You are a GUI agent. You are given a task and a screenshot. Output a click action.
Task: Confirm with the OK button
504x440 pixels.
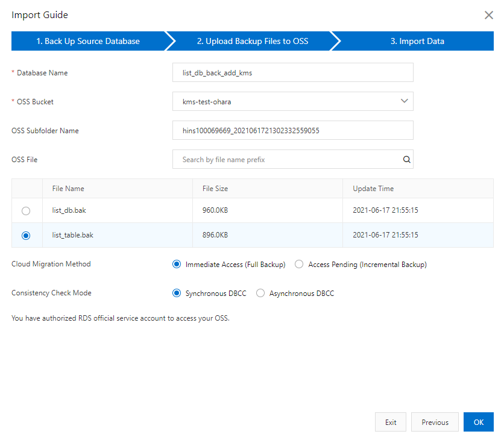(479, 423)
